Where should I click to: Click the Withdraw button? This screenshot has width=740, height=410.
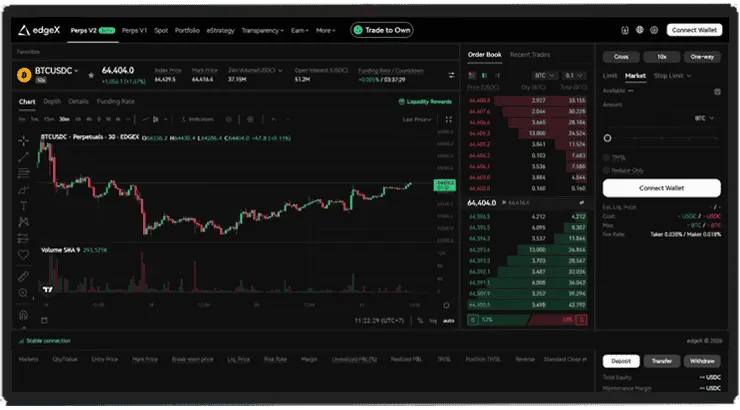(702, 361)
